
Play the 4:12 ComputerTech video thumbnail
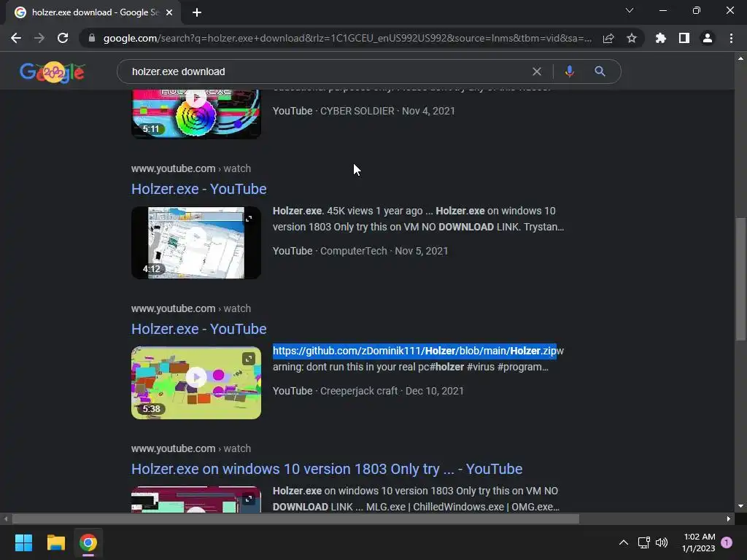coord(196,243)
